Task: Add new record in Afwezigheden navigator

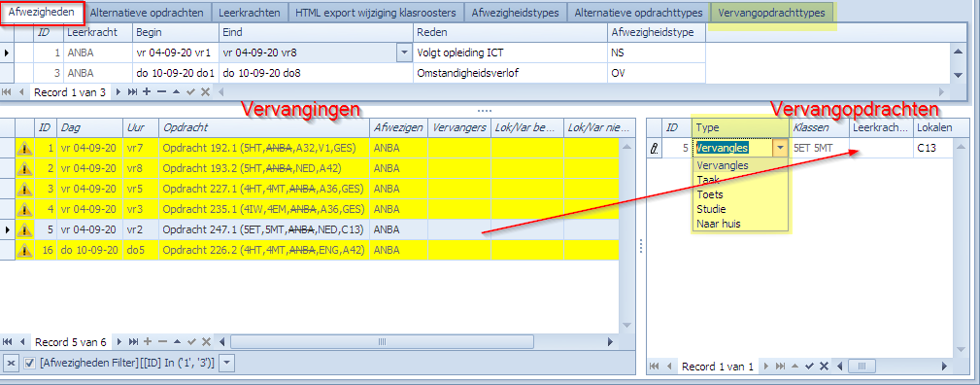Action: (147, 92)
